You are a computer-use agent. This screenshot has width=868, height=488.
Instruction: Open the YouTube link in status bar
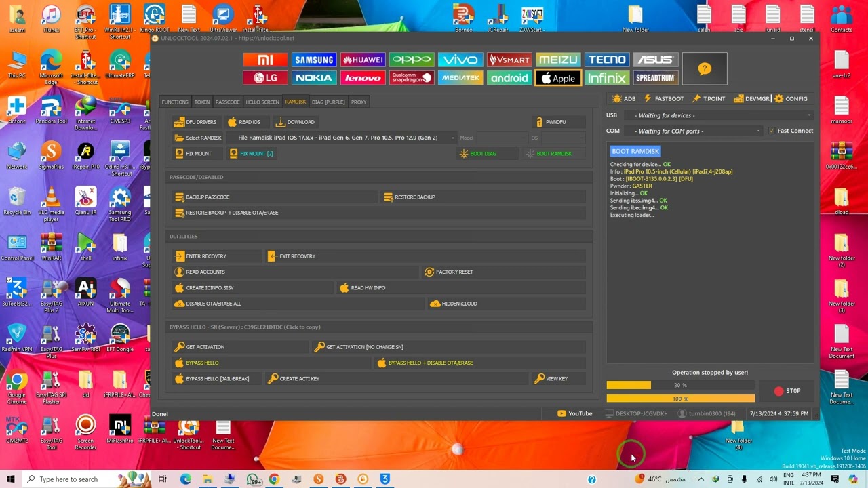coord(574,413)
